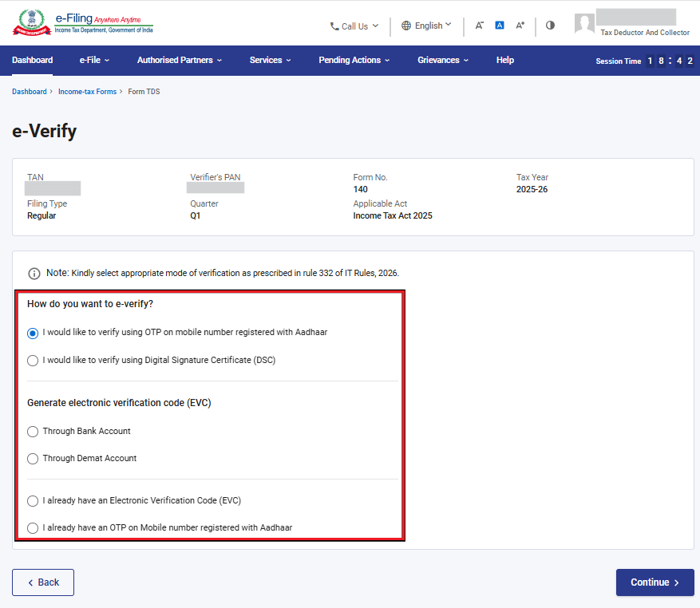Select I already have an OTP on Aadhaar mobile
The height and width of the screenshot is (608, 700).
33,528
